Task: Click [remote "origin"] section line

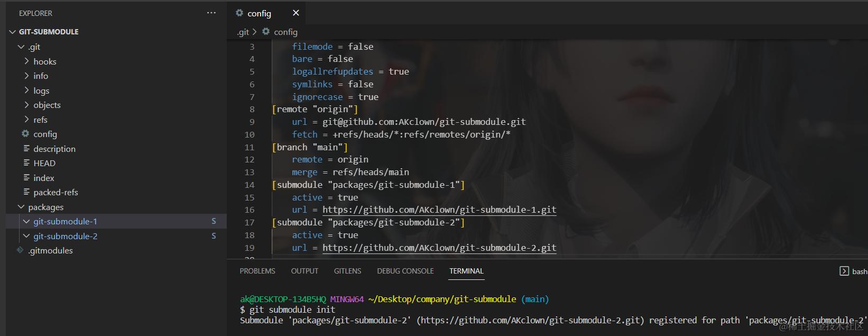Action: click(x=315, y=109)
